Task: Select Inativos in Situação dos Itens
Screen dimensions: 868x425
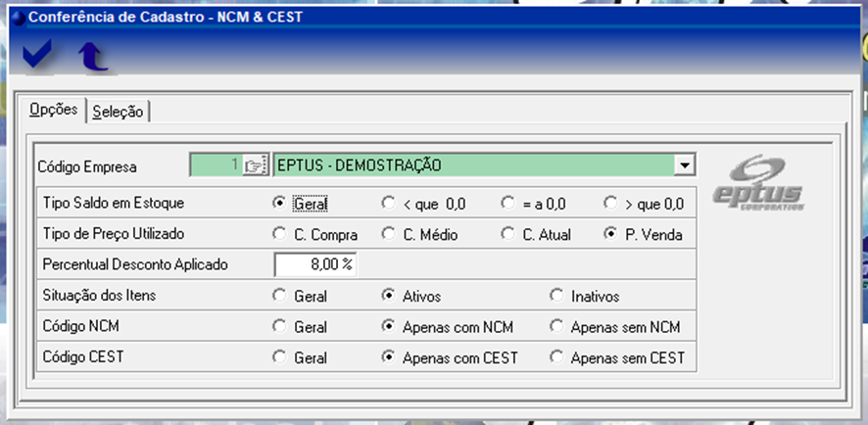Action: 557,296
